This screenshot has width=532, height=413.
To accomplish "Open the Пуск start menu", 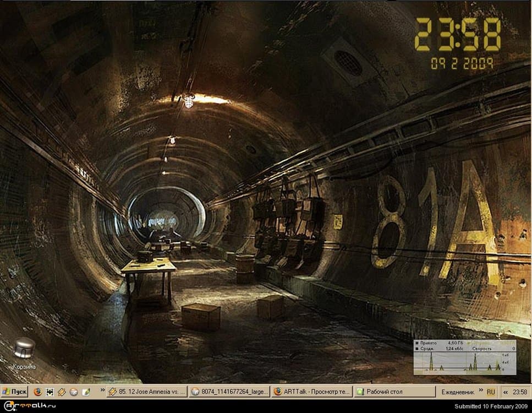I will [15, 392].
